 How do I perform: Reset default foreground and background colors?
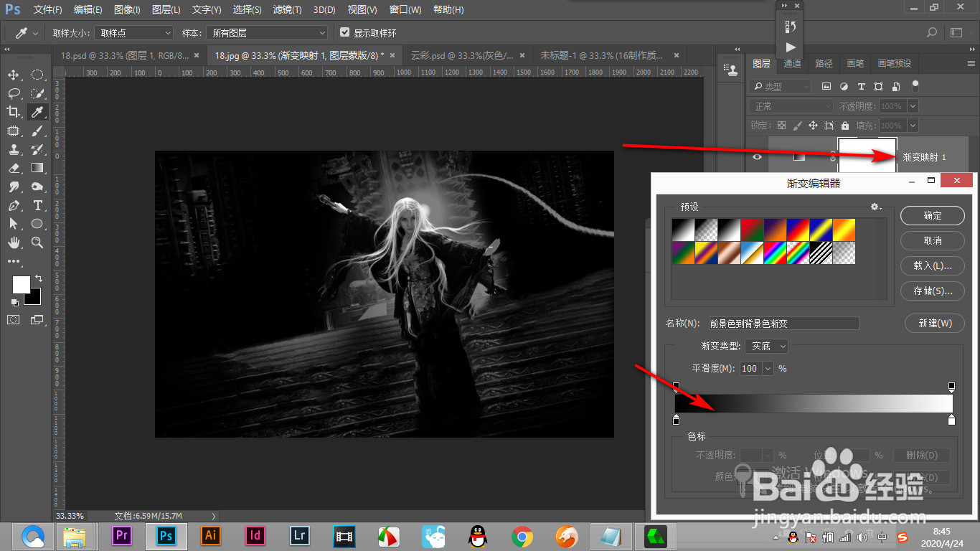(15, 302)
